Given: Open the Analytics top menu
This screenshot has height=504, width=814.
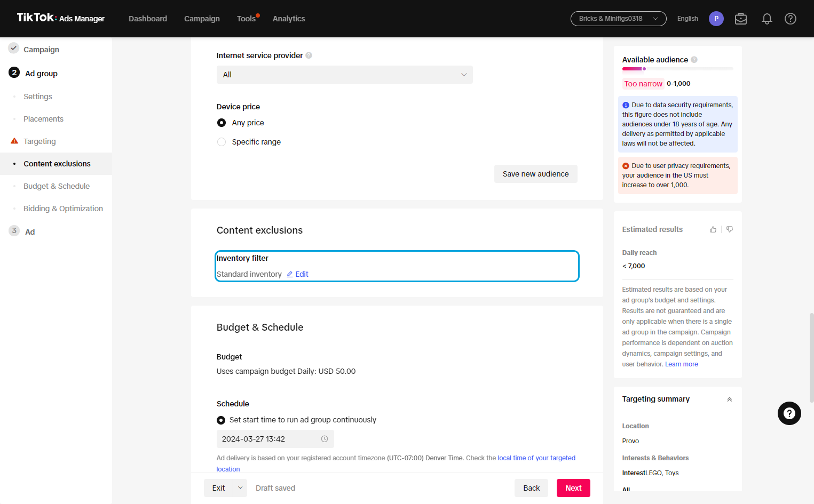Looking at the screenshot, I should point(289,19).
